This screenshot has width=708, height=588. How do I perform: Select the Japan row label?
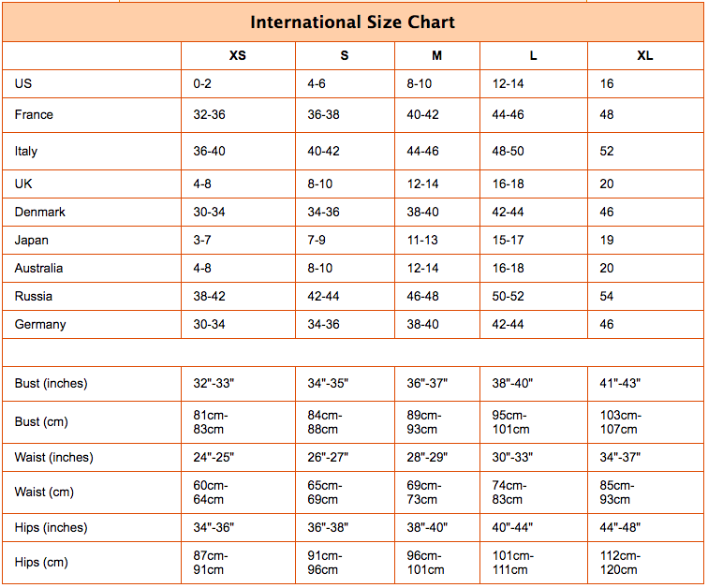tap(32, 240)
